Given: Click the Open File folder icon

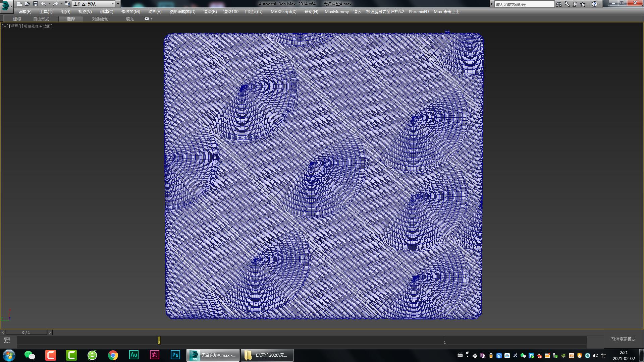Looking at the screenshot, I should [x=28, y=4].
